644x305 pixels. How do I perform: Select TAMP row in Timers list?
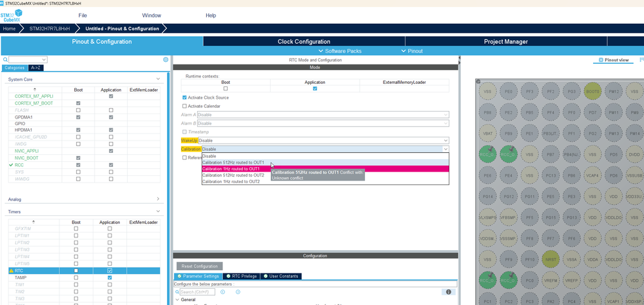point(84,278)
